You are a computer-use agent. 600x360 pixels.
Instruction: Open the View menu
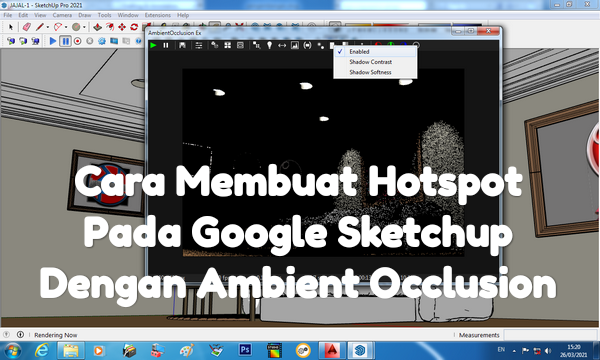(x=40, y=15)
